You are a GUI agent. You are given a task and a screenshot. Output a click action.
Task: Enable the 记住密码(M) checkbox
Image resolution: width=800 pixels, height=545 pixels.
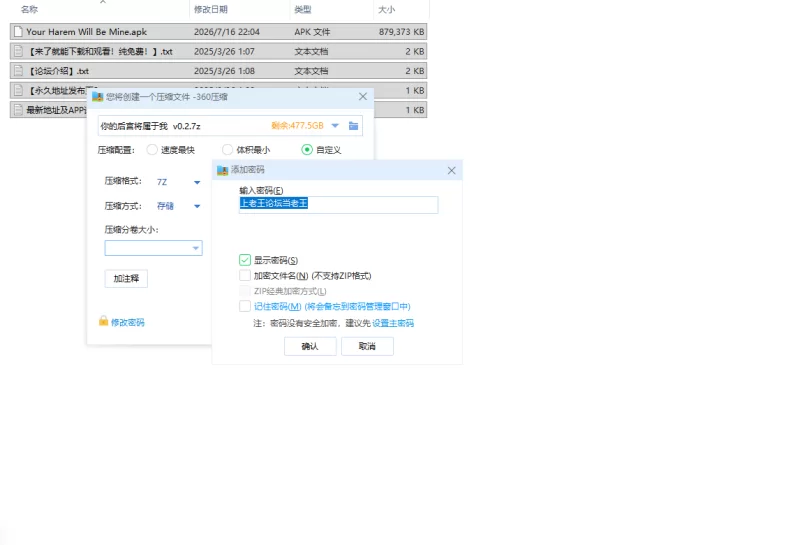pyautogui.click(x=245, y=306)
